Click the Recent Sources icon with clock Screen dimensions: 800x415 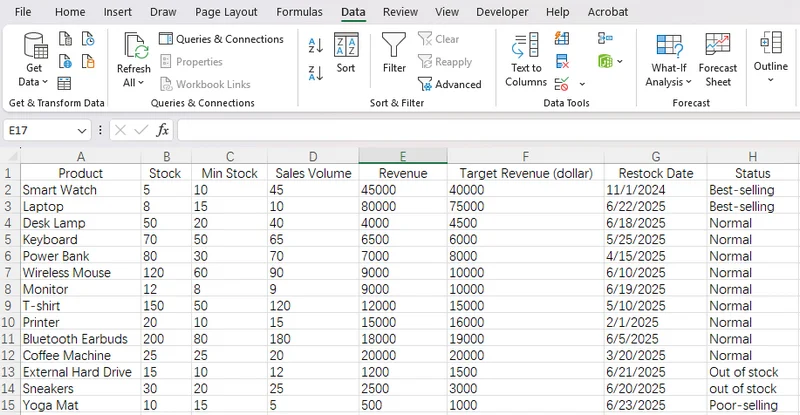pos(88,39)
